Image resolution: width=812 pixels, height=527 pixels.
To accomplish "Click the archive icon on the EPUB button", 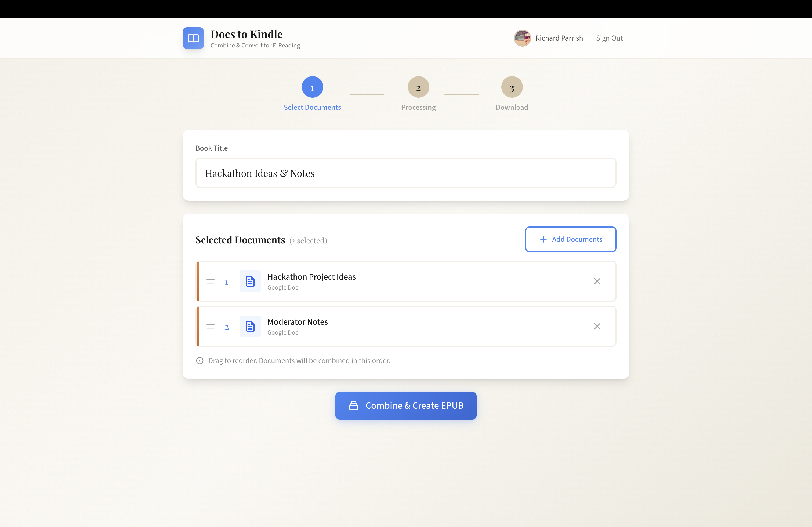I will (353, 406).
